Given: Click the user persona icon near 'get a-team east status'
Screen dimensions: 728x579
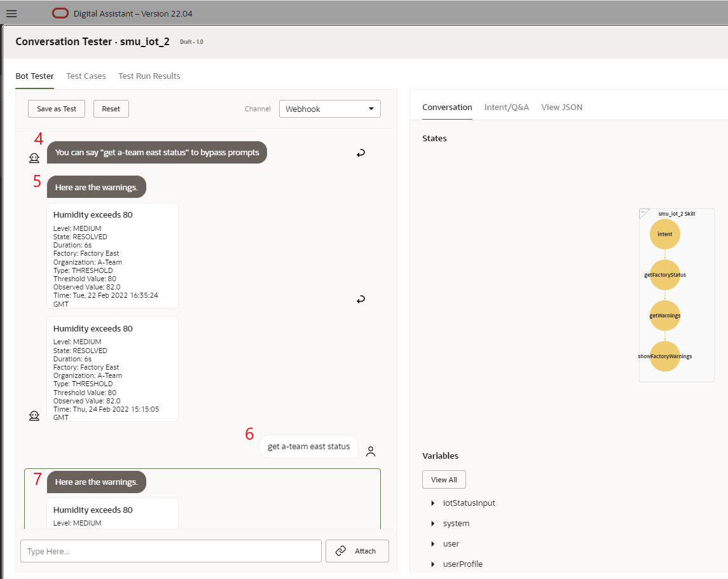Looking at the screenshot, I should [371, 450].
